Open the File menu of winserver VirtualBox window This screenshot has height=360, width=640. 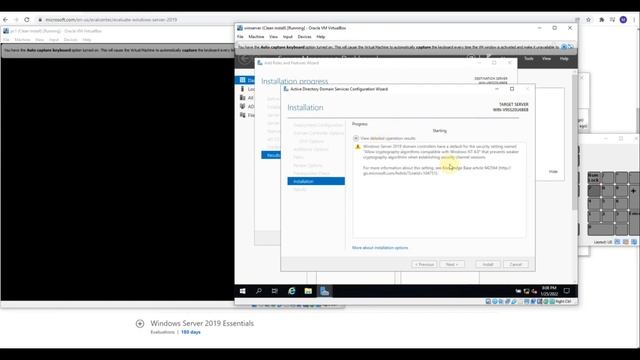tap(240, 37)
